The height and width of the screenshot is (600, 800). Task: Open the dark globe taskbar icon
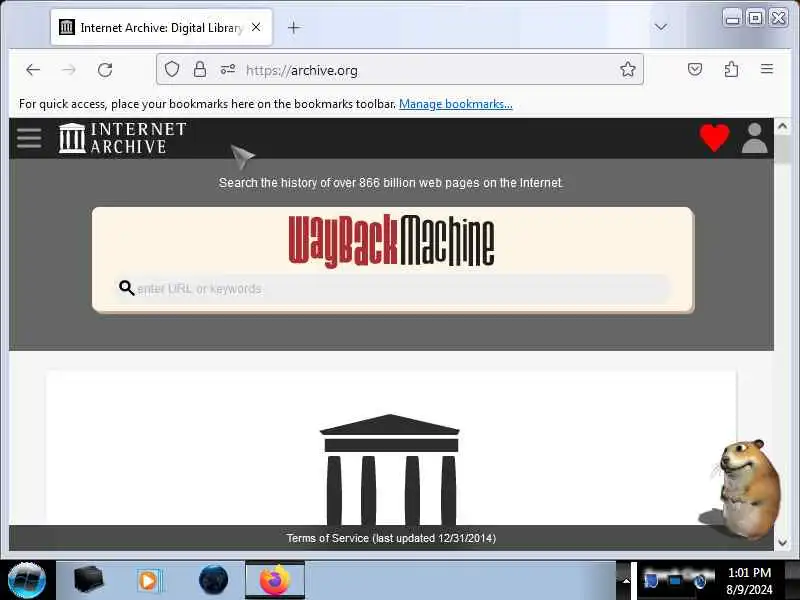point(213,580)
